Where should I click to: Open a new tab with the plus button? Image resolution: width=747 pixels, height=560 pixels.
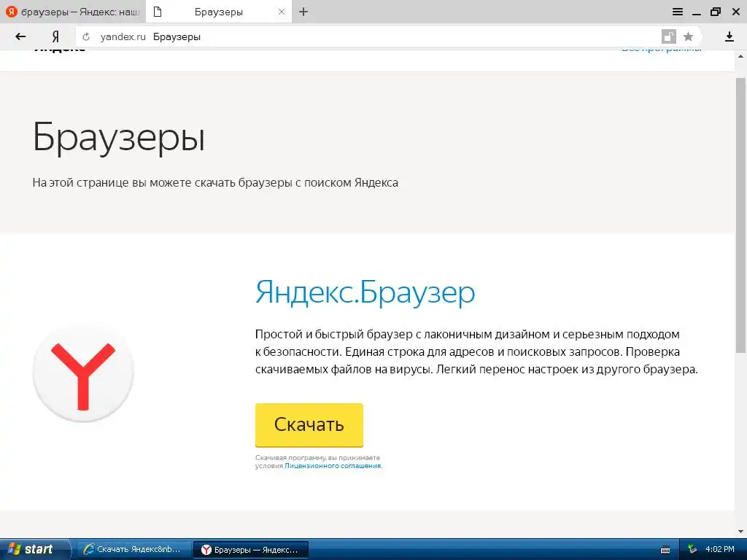tap(303, 12)
